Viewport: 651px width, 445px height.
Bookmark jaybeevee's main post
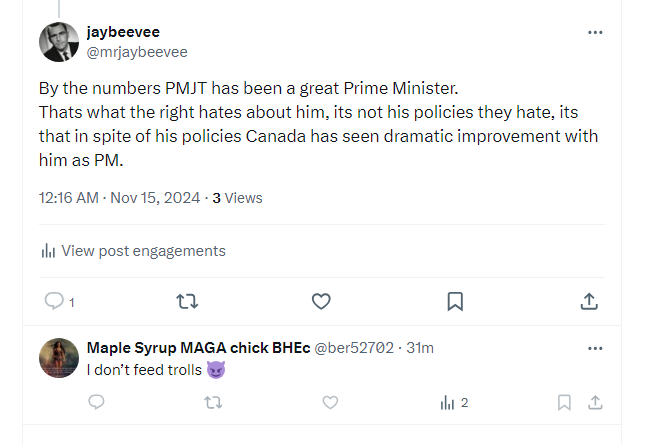tap(454, 301)
